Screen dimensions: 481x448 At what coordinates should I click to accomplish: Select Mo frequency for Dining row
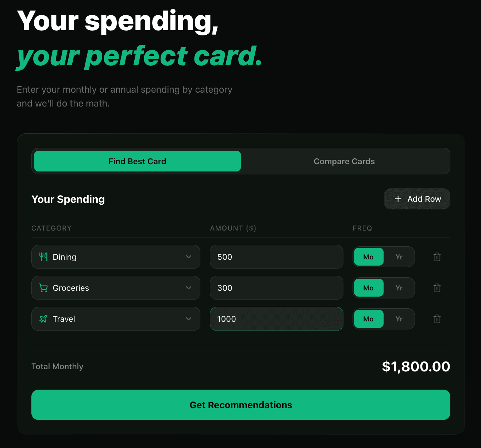pyautogui.click(x=369, y=257)
